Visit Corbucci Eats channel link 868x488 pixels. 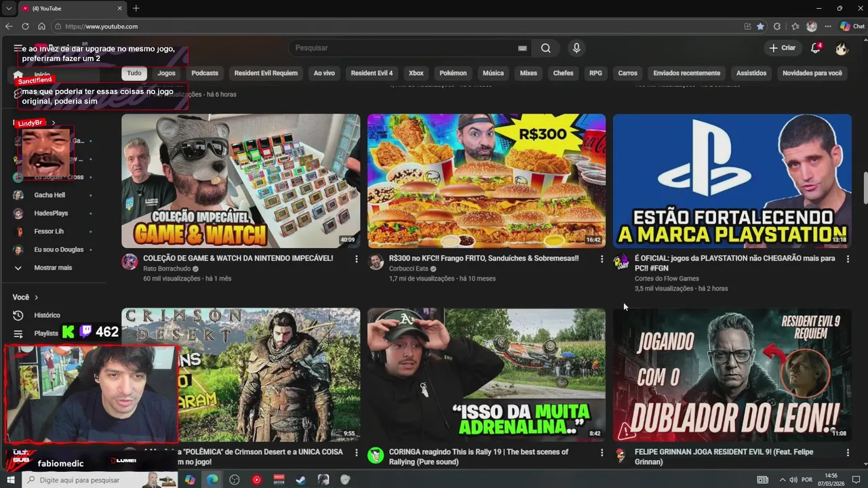pos(409,269)
